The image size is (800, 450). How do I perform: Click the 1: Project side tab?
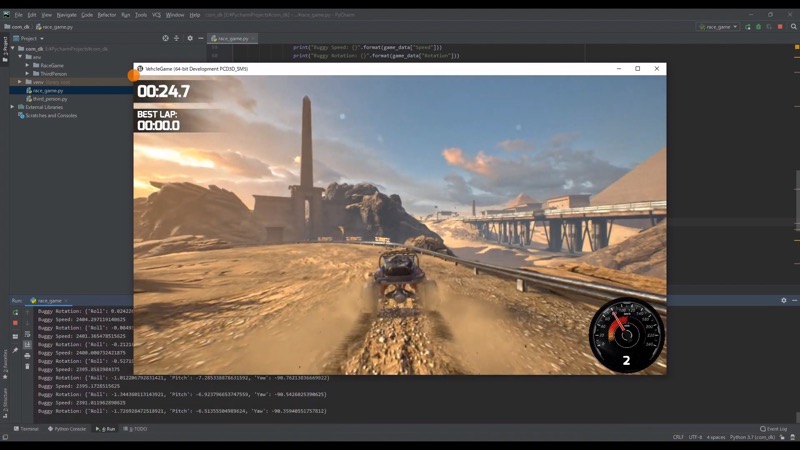click(5, 49)
